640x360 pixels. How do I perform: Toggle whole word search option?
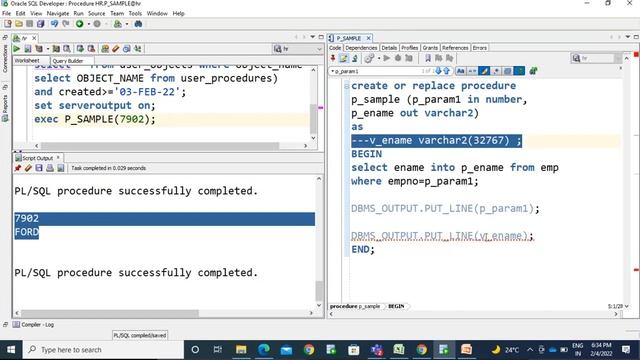click(x=472, y=71)
